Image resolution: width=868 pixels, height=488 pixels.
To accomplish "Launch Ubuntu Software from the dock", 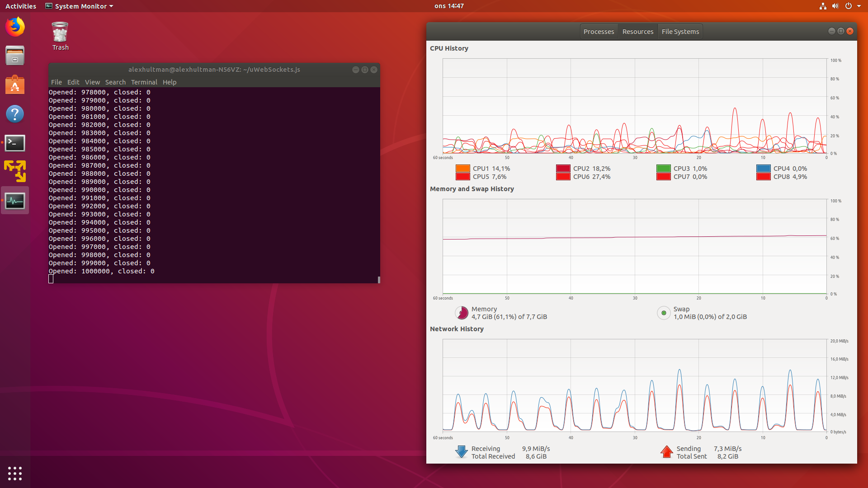I will [x=15, y=85].
